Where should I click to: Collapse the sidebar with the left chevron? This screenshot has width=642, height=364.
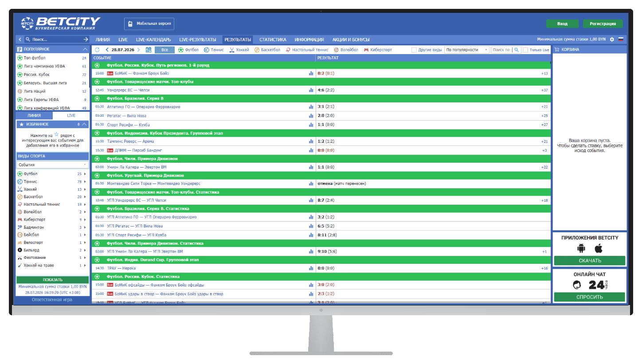[x=20, y=39]
